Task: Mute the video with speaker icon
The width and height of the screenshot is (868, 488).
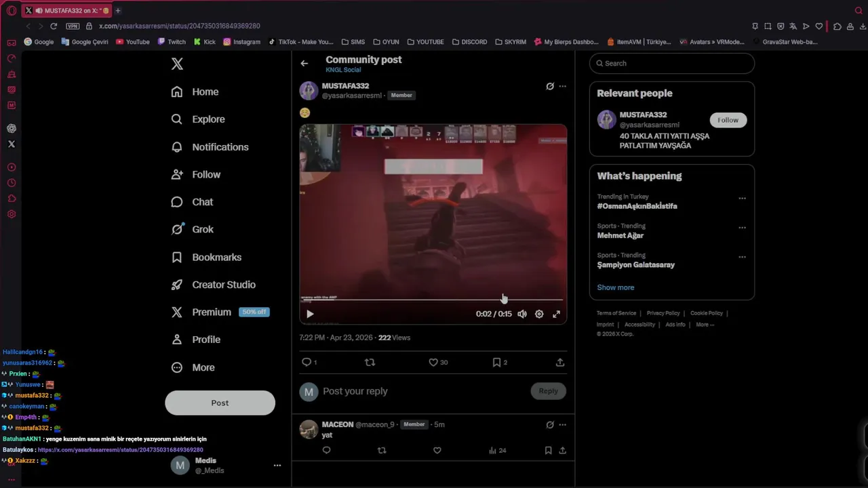Action: click(522, 314)
